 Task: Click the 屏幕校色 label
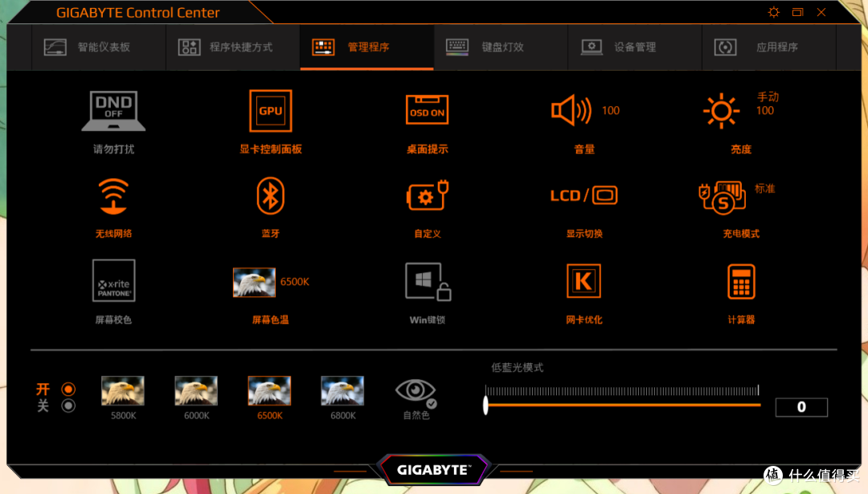[113, 320]
